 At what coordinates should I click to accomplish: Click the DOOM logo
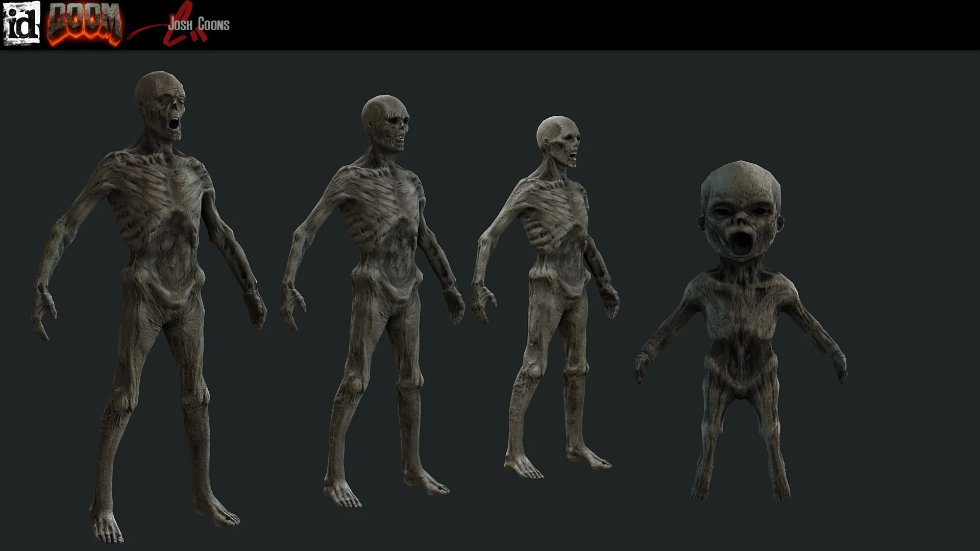click(x=85, y=23)
